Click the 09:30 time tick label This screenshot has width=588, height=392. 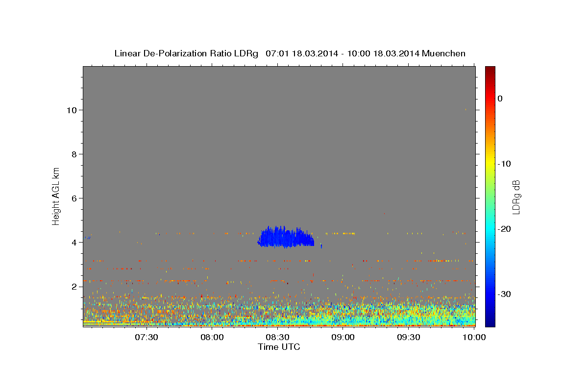tap(408, 338)
